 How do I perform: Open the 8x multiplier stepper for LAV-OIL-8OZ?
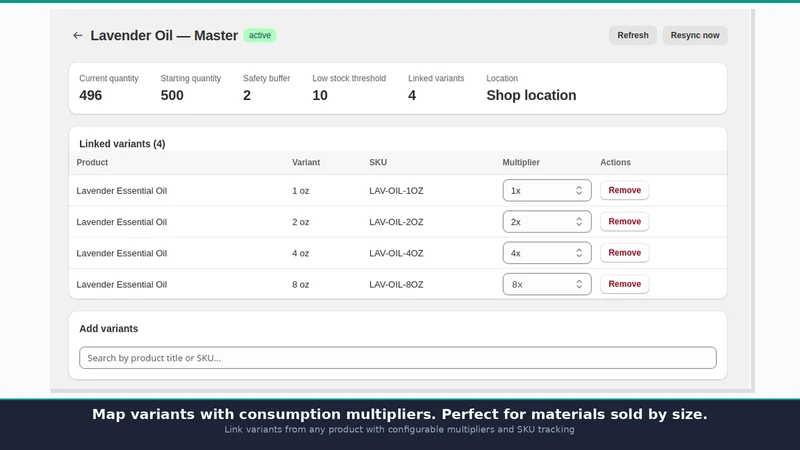(x=547, y=284)
